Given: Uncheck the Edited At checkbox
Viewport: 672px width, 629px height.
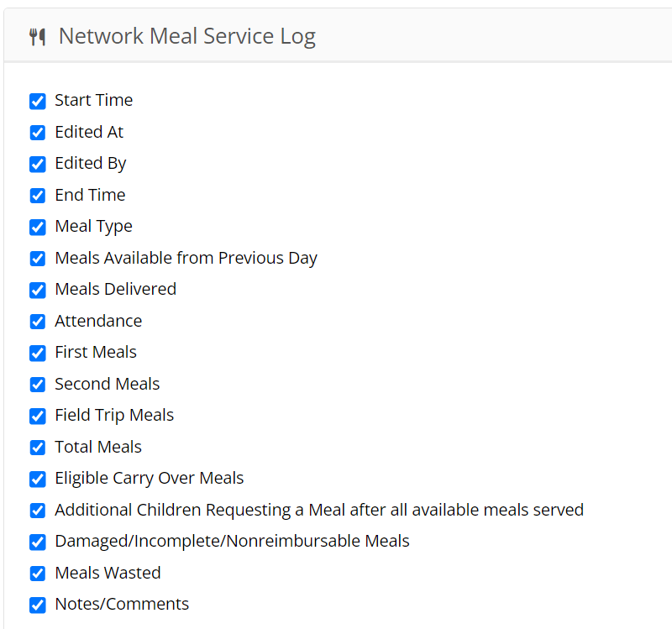Looking at the screenshot, I should (x=38, y=133).
